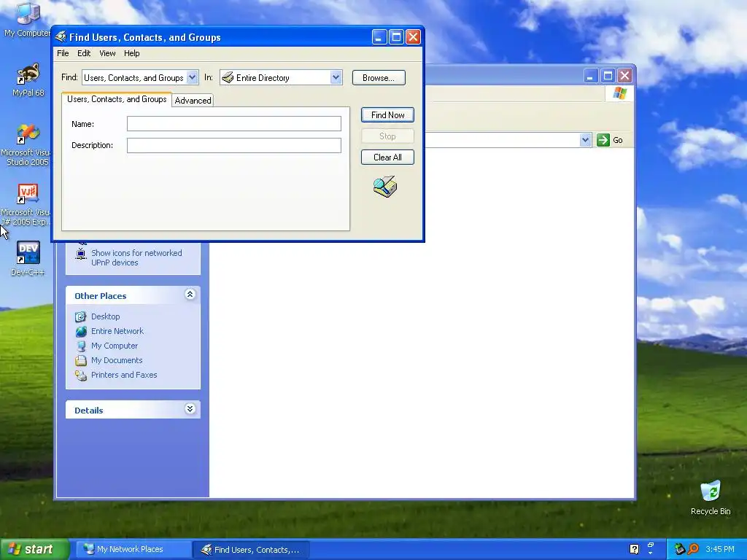Collapse the Other Places panel
Screen dimensions: 747x560
click(190, 295)
